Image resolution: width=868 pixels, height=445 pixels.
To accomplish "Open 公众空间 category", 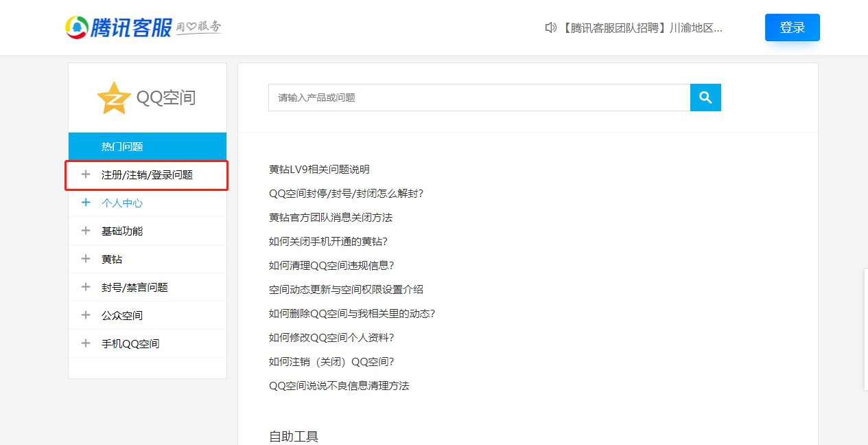I will coord(122,316).
